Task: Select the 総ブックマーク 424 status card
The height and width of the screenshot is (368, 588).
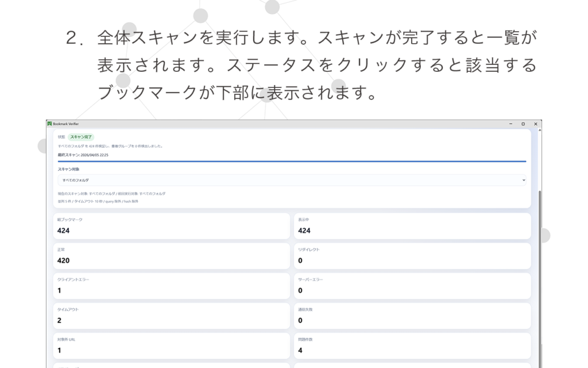Action: tap(171, 226)
